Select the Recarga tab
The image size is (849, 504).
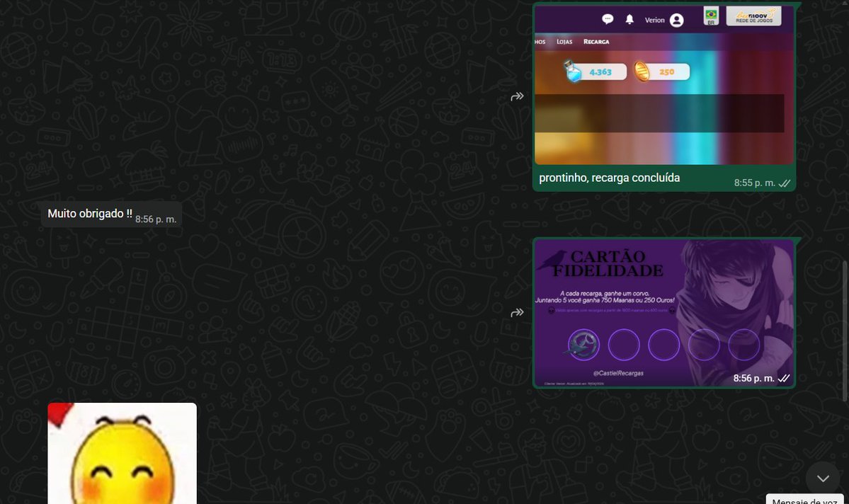(596, 42)
